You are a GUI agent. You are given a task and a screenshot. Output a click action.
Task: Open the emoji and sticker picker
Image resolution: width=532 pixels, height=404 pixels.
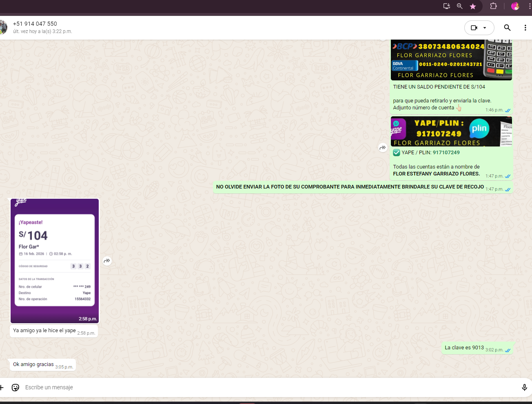[16, 387]
